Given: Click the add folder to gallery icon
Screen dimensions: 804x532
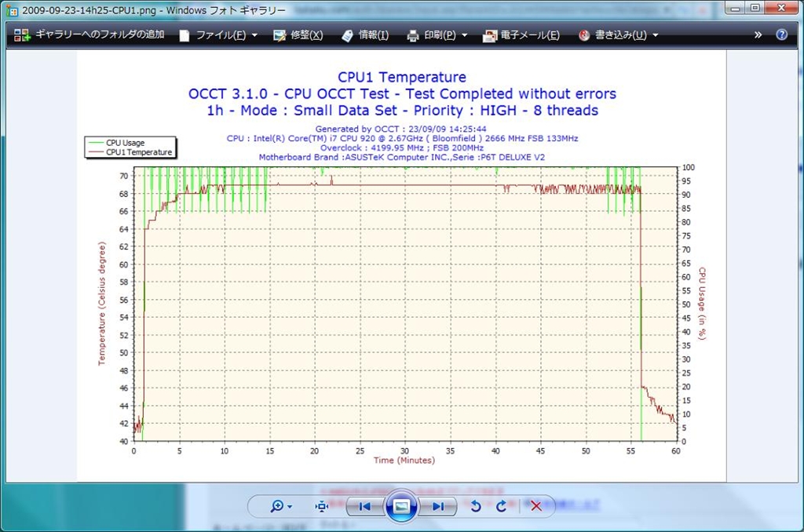Looking at the screenshot, I should 22,35.
